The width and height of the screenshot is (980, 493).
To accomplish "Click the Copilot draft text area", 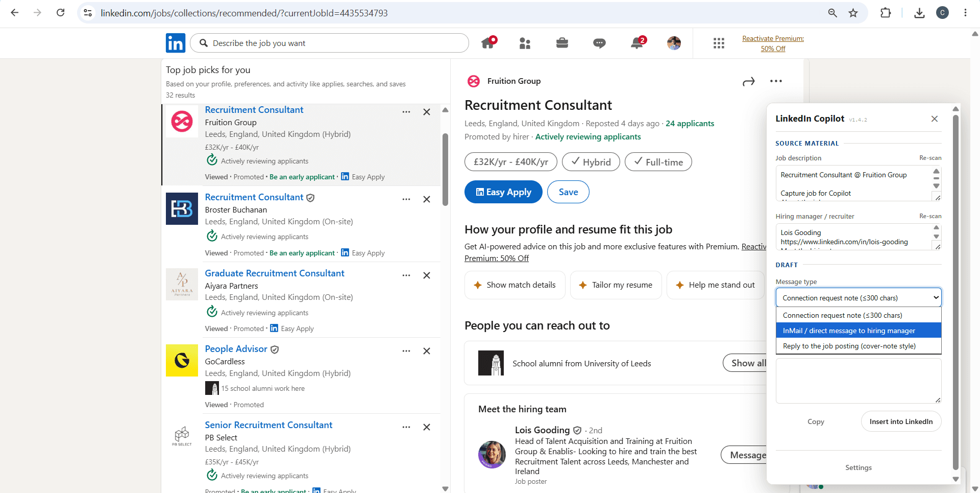I will (859, 381).
